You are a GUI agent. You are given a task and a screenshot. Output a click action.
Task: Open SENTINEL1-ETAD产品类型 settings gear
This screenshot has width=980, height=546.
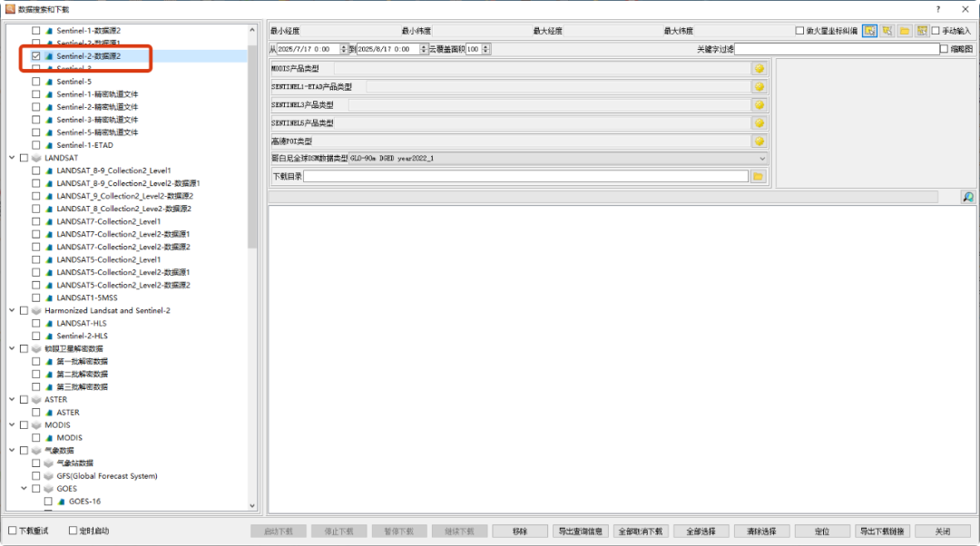759,87
